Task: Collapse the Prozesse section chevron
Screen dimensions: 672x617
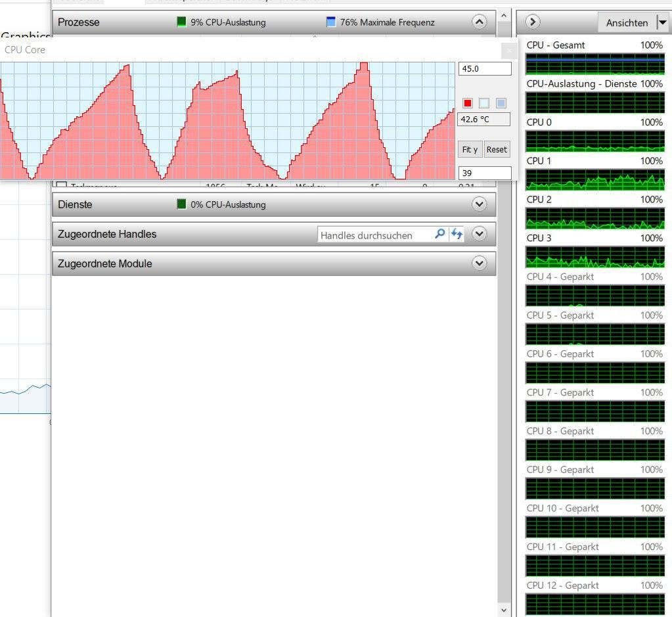Action: coord(479,22)
